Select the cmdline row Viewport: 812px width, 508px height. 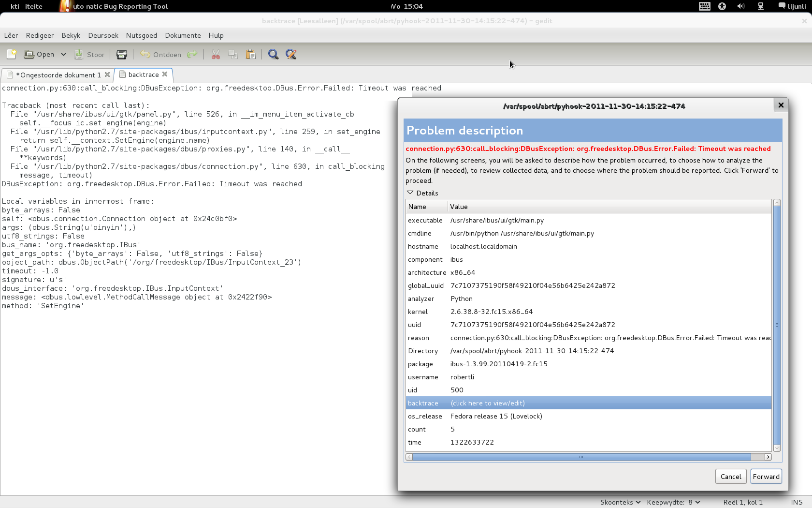coord(588,233)
